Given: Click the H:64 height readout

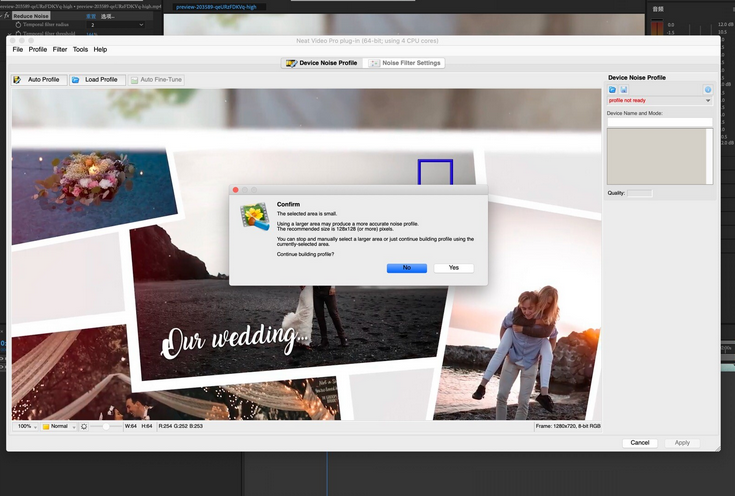Looking at the screenshot, I should pyautogui.click(x=147, y=427).
